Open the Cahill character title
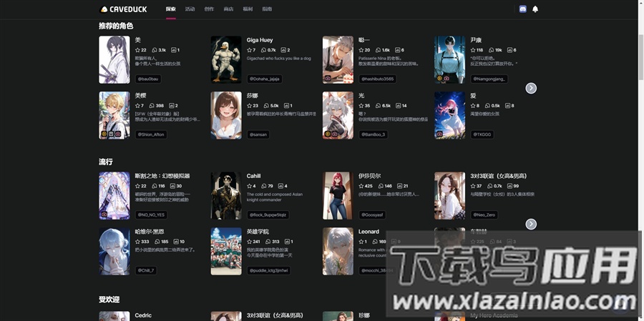The image size is (644, 321). click(x=254, y=176)
